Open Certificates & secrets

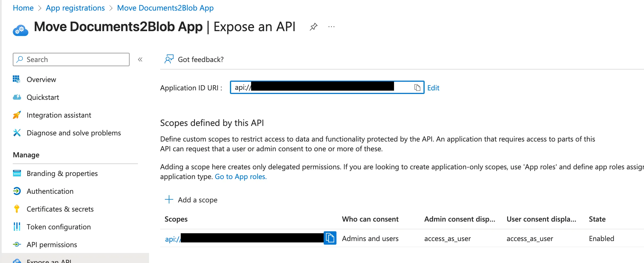(x=60, y=209)
